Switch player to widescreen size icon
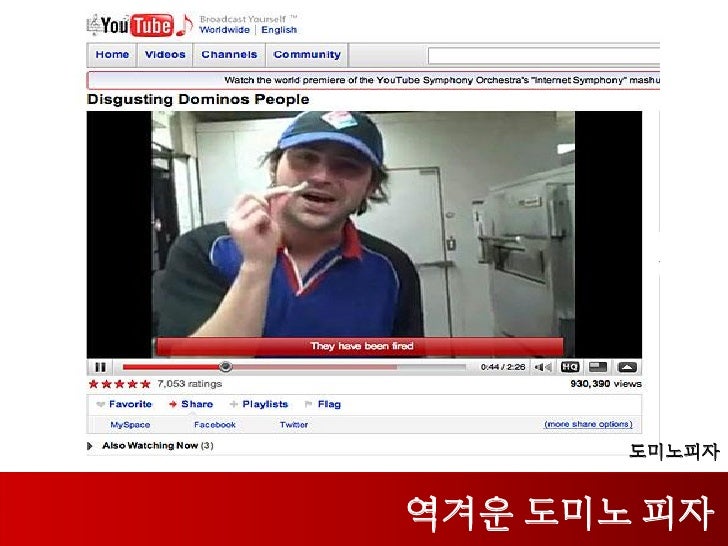 (x=598, y=367)
